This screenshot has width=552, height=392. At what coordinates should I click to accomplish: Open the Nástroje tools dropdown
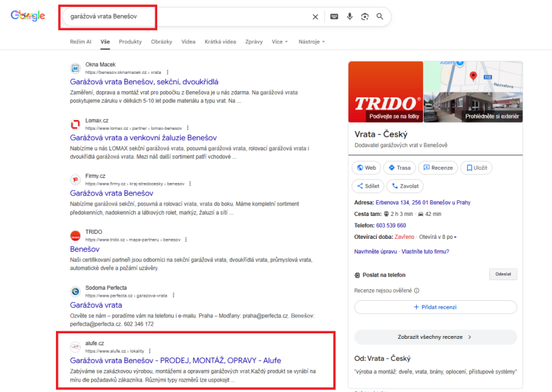311,41
